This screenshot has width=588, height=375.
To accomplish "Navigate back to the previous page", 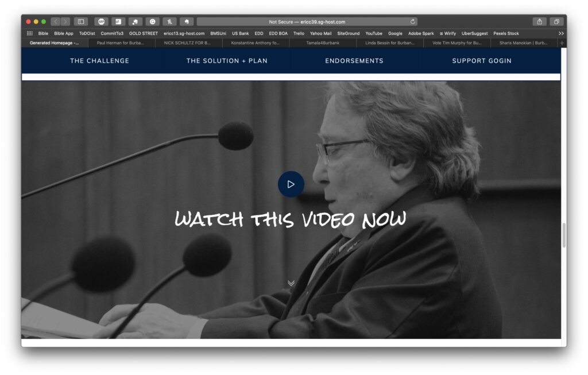I will pyautogui.click(x=55, y=21).
